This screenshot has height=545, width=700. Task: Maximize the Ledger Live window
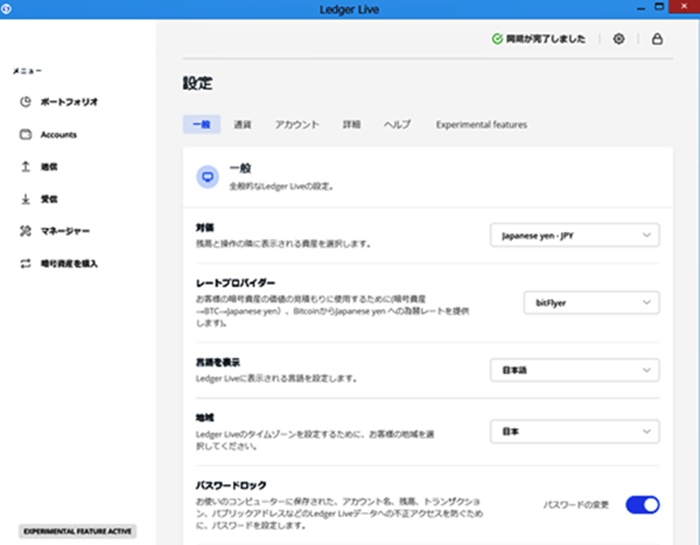click(659, 7)
